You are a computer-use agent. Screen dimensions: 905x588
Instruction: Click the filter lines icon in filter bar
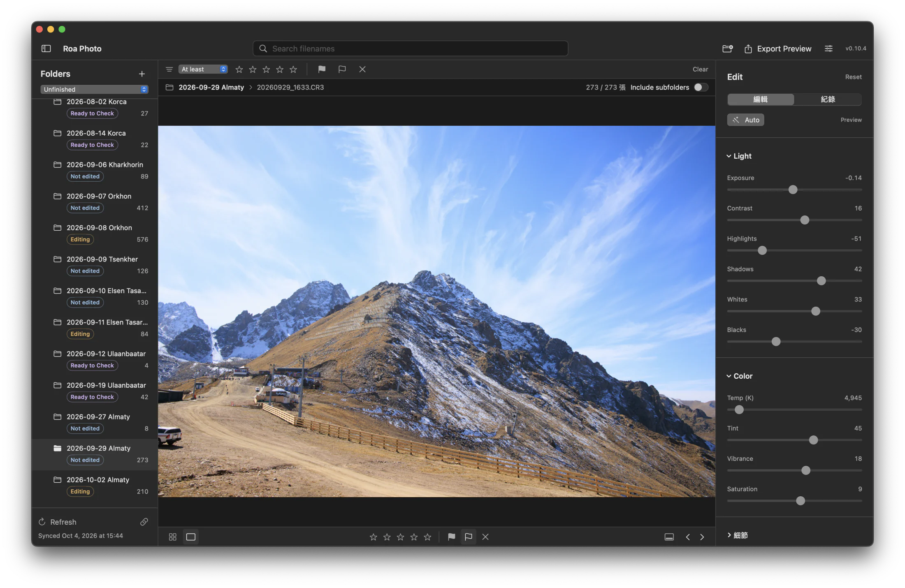click(169, 69)
